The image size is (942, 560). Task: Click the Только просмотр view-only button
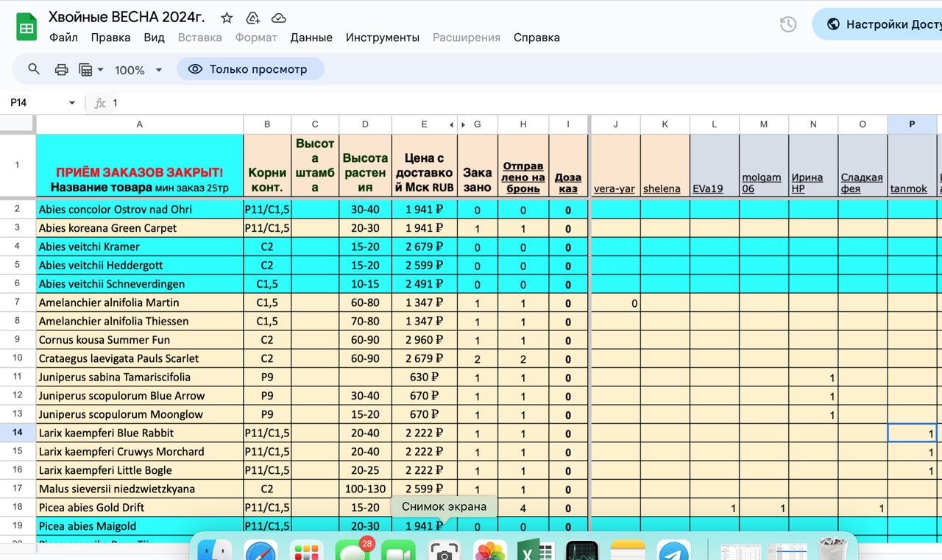pos(249,68)
